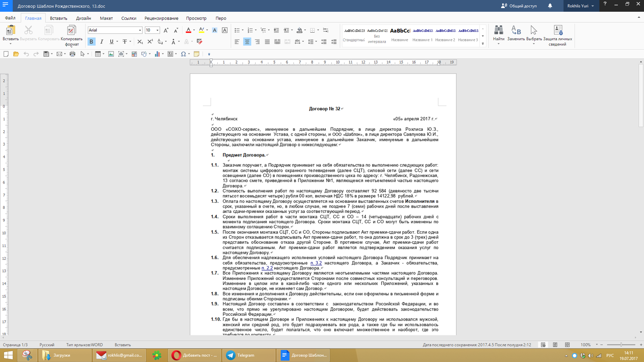Image resolution: width=644 pixels, height=362 pixels.
Task: Click the Rokhlis Yuri account button
Action: (580, 6)
